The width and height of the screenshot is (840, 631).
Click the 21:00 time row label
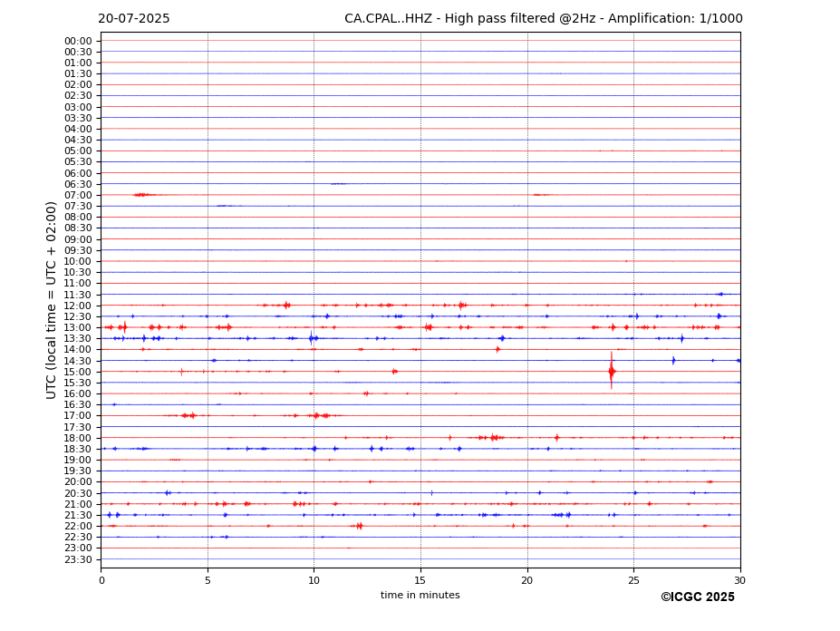point(78,504)
